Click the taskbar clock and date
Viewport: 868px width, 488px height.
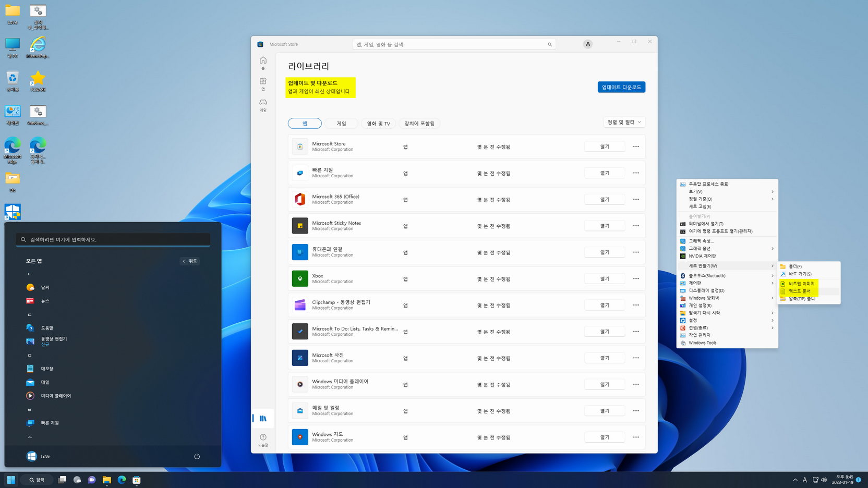(842, 480)
